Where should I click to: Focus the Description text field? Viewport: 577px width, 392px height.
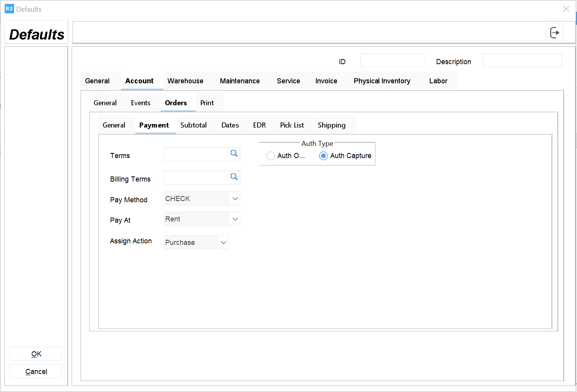522,61
